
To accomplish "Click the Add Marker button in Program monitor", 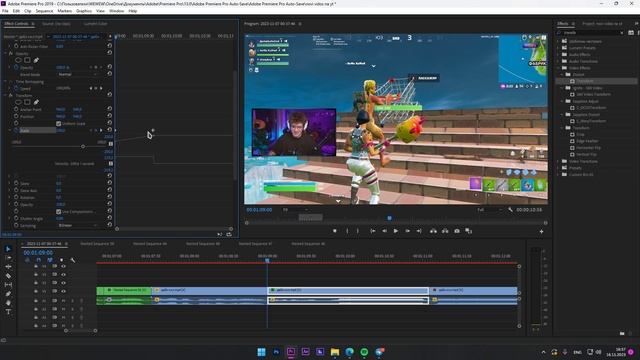I will point(335,231).
